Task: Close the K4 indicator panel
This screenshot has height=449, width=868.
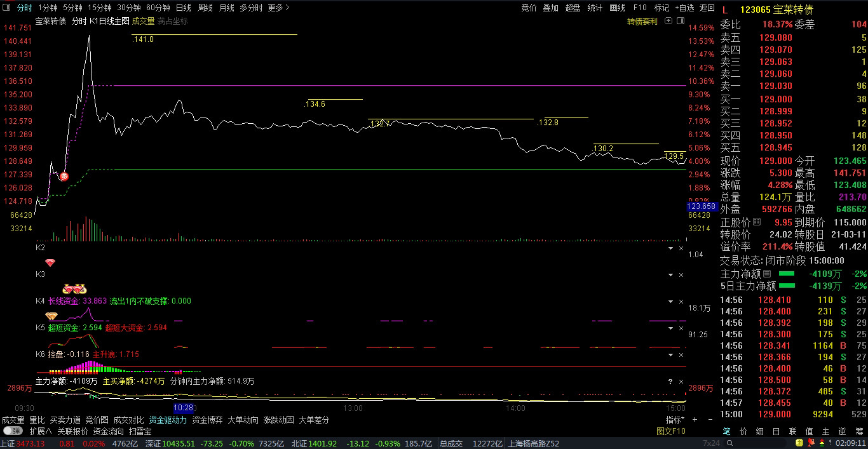Action: coord(681,302)
